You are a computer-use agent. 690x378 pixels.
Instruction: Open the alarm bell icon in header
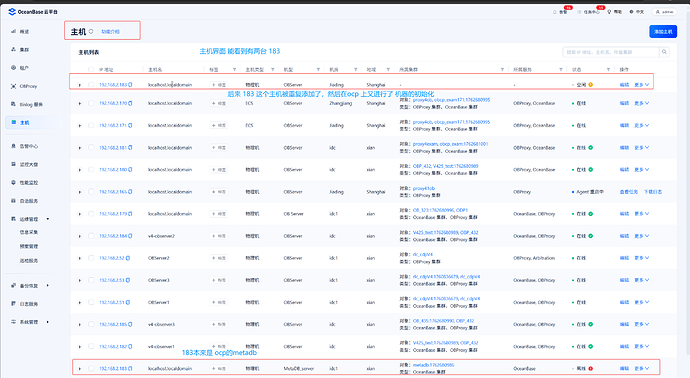(554, 12)
